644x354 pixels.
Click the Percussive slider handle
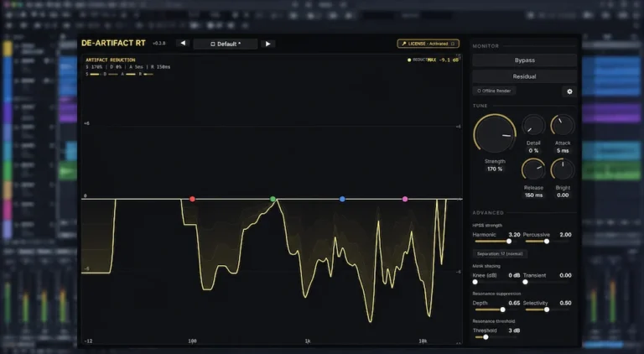[x=547, y=242]
